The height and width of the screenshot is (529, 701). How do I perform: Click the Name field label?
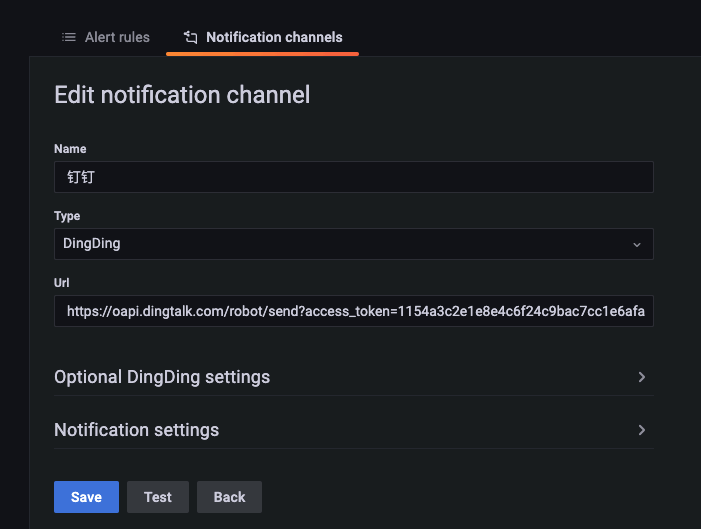pos(70,149)
